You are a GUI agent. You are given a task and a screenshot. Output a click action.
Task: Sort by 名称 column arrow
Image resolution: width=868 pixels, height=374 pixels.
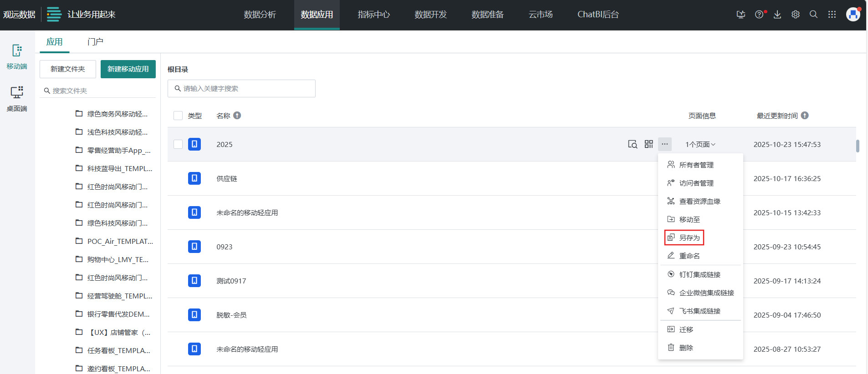pos(237,116)
